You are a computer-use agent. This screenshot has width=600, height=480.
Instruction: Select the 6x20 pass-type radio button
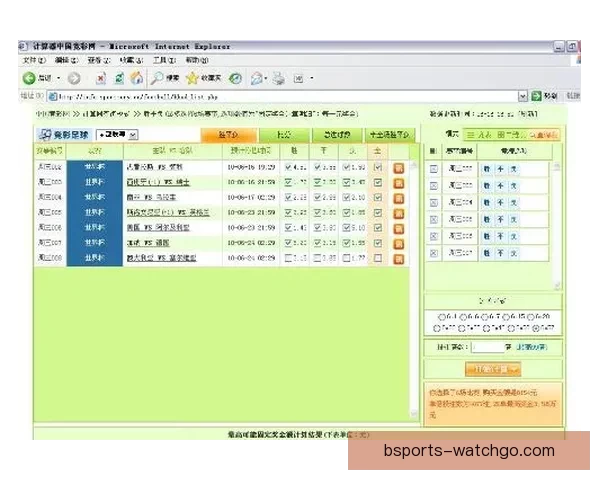tap(530, 317)
